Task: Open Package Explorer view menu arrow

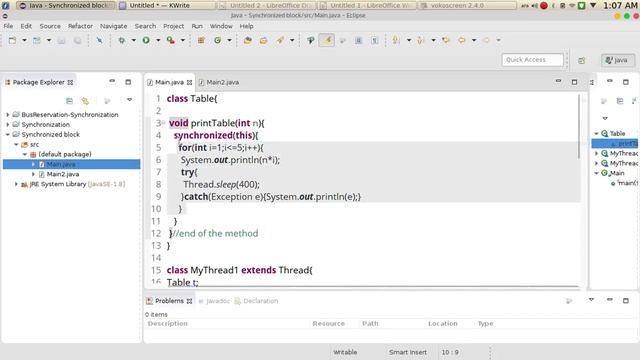Action: (129, 100)
